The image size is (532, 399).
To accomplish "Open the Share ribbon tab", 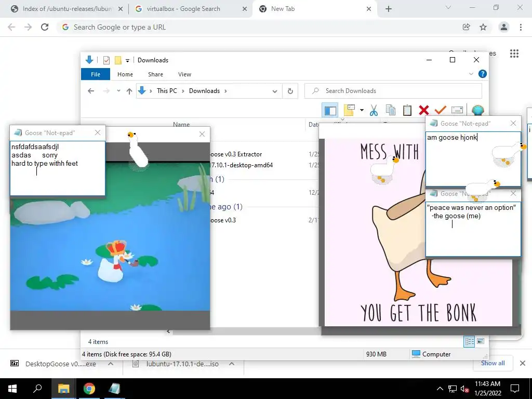I will click(x=155, y=74).
